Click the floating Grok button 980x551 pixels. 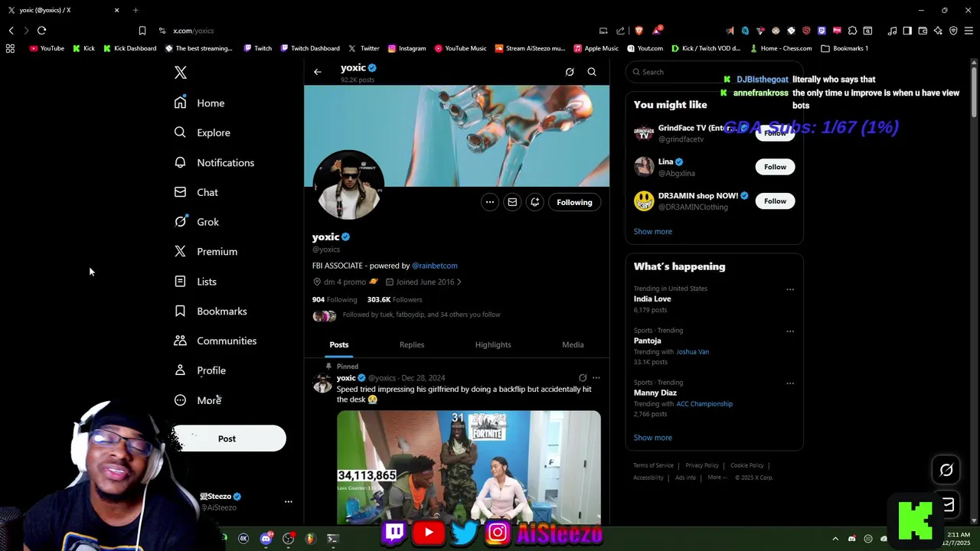946,471
